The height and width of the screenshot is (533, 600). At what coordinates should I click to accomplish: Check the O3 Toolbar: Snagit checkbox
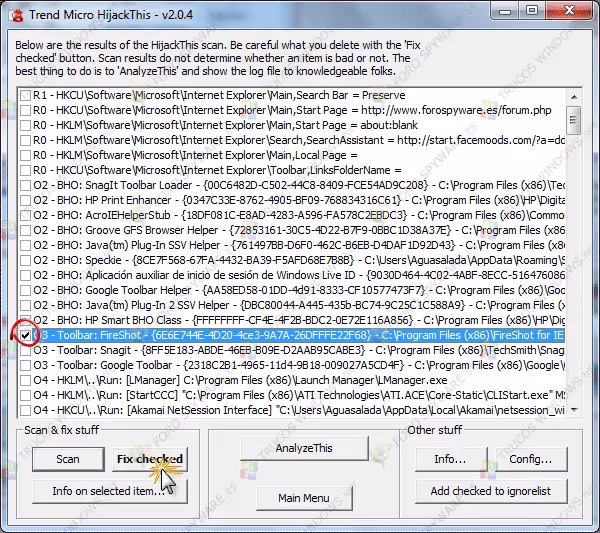pos(25,350)
